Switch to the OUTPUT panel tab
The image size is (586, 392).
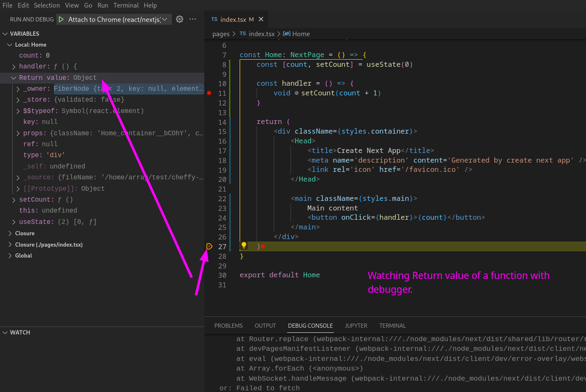265,326
